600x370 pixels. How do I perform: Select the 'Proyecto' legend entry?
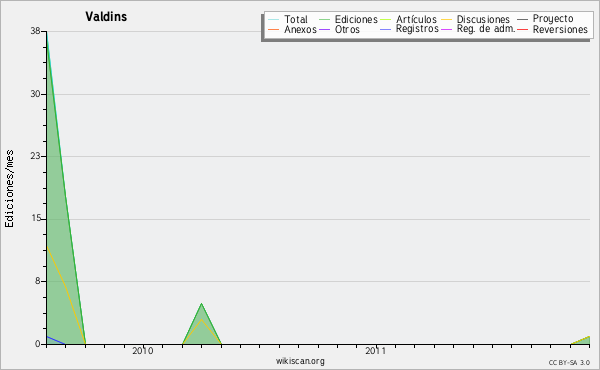point(553,19)
